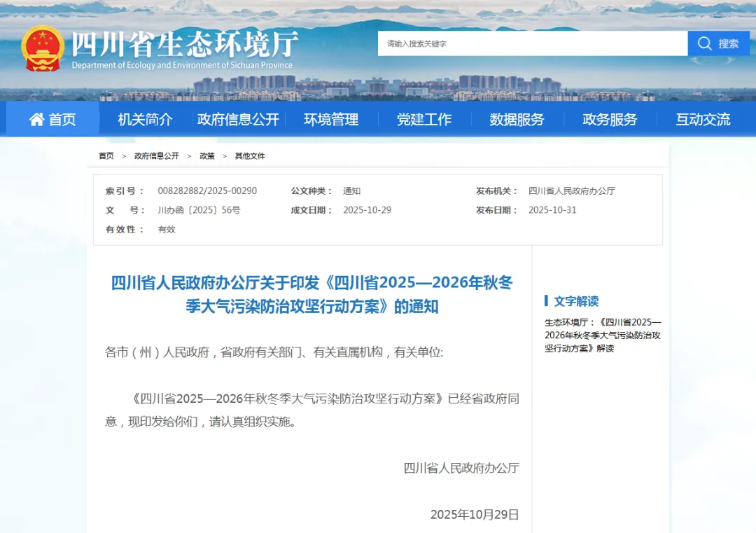This screenshot has width=756, height=533.
Task: Click the home icon in navigation bar
Action: [36, 120]
